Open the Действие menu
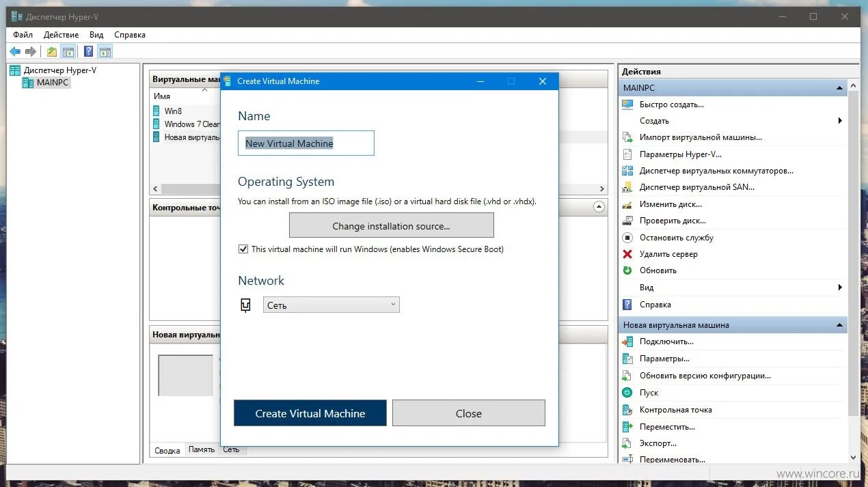The image size is (868, 487). point(62,35)
